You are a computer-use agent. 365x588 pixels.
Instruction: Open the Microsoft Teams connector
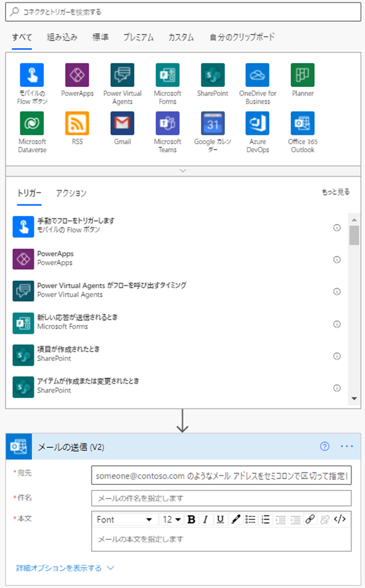click(168, 123)
